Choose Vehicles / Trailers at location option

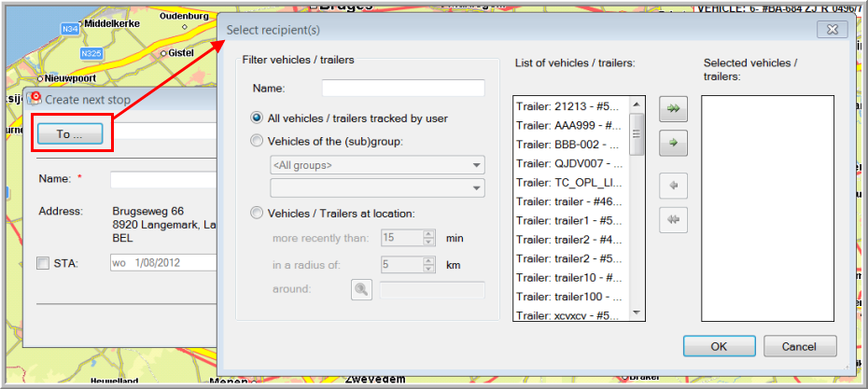pos(258,213)
